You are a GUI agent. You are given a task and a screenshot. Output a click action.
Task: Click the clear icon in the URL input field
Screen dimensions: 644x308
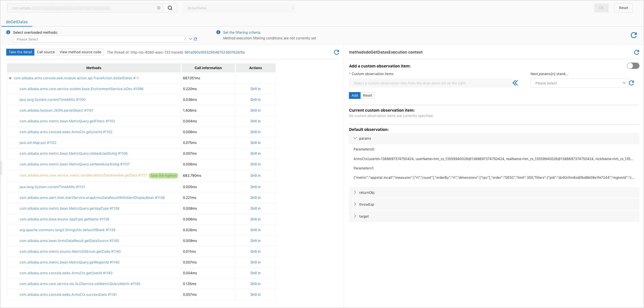158,7
